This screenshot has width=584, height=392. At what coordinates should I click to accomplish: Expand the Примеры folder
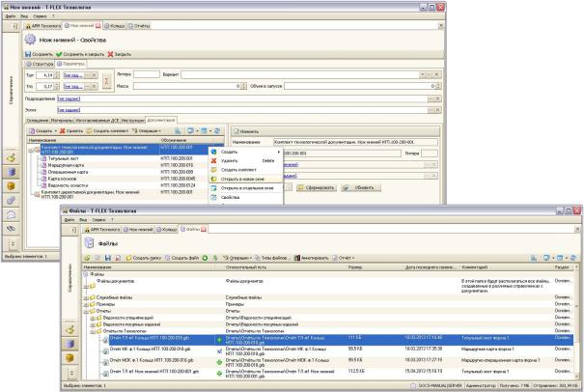pyautogui.click(x=86, y=304)
